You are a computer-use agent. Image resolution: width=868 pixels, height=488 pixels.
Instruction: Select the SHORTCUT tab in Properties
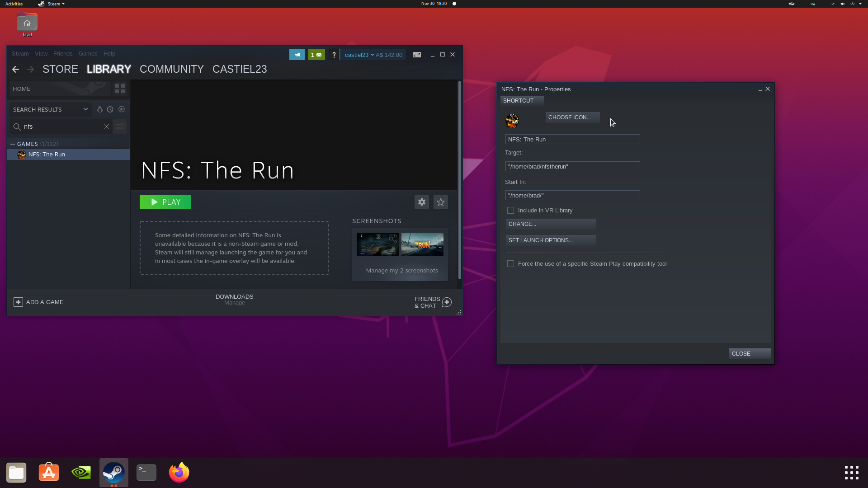(518, 100)
